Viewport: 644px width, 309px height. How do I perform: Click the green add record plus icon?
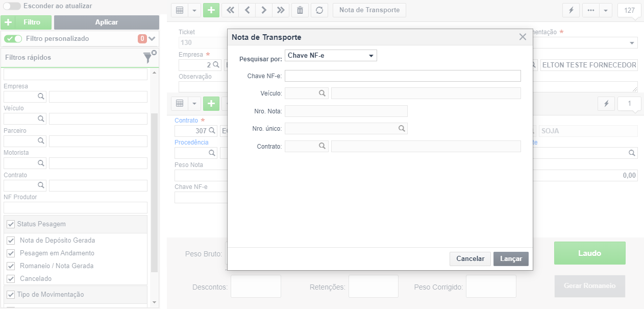pos(211,10)
